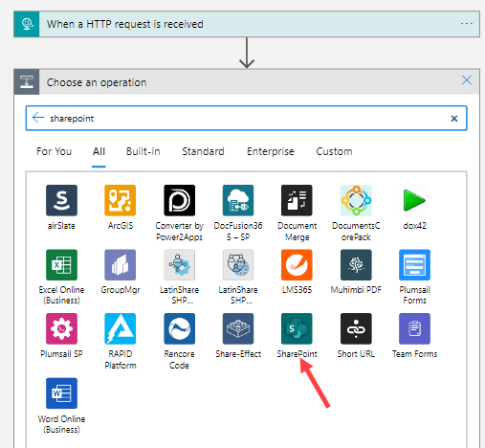This screenshot has height=448, width=485.
Task: Expand the 'When a HTTP request is received' card
Action: point(247,24)
